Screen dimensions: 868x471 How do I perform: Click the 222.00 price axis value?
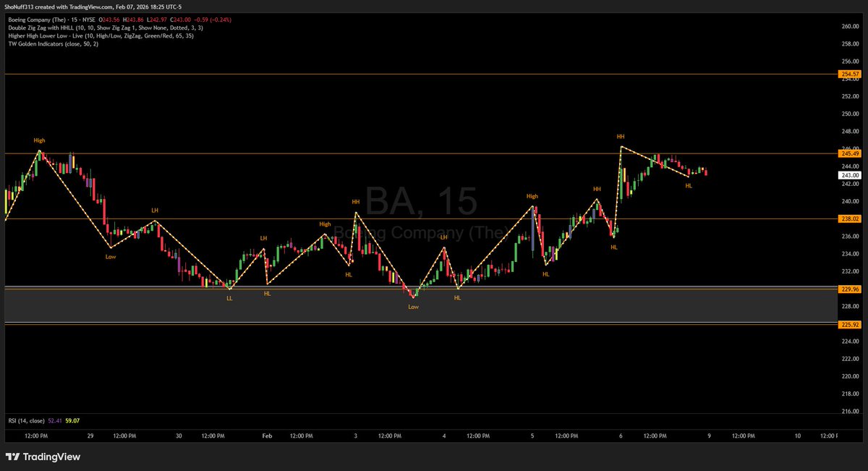coord(850,359)
